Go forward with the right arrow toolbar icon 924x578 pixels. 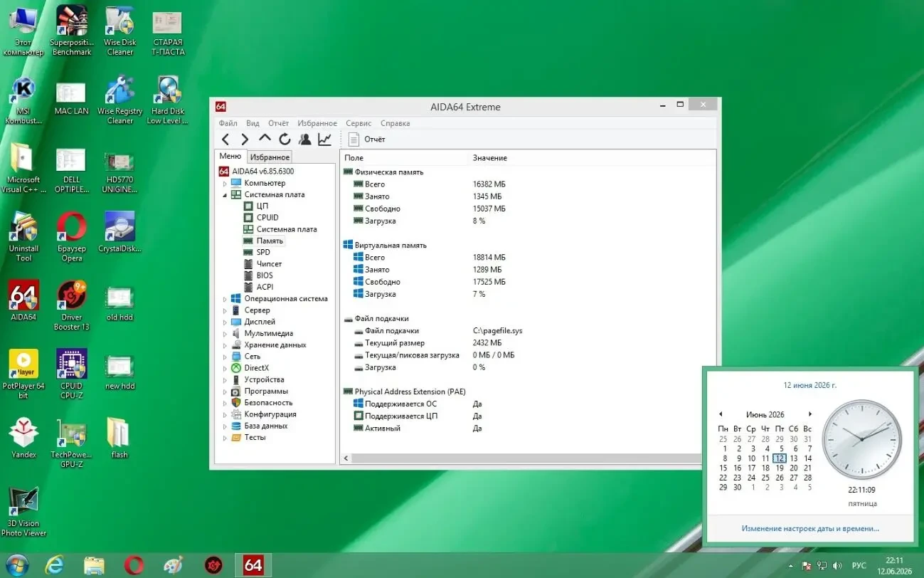245,140
